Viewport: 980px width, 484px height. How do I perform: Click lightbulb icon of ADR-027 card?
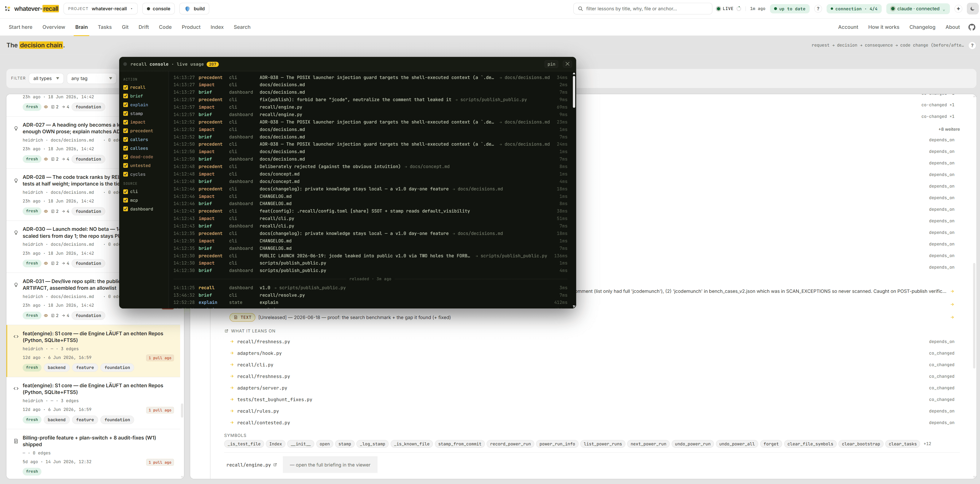pos(16,128)
